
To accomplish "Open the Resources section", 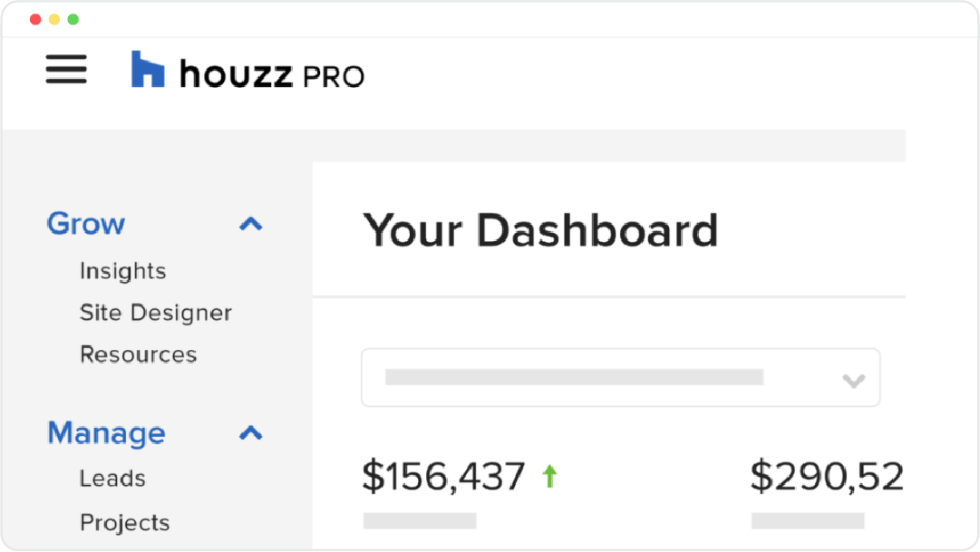I will (138, 354).
